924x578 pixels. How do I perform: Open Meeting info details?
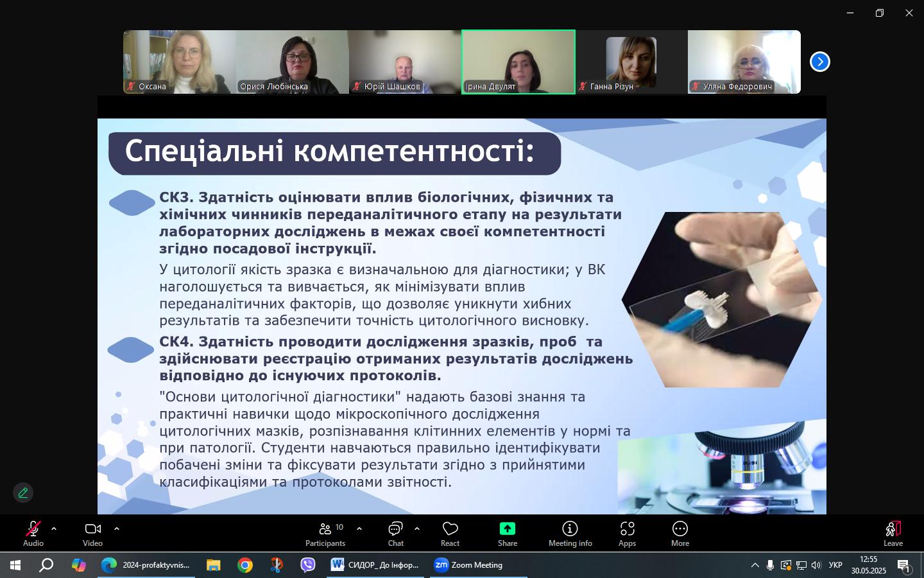point(570,534)
